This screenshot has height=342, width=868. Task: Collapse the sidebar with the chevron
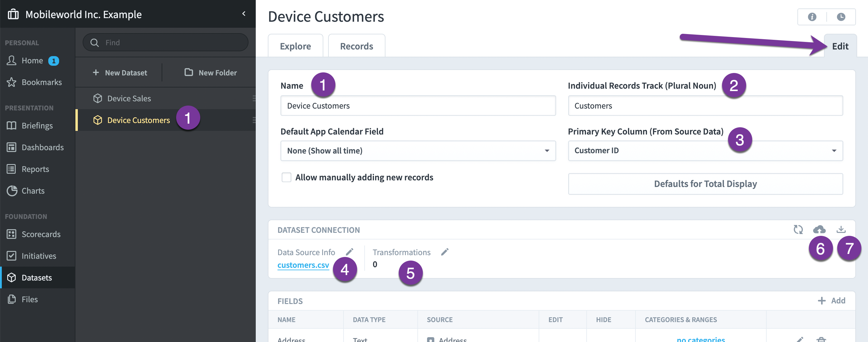(244, 14)
